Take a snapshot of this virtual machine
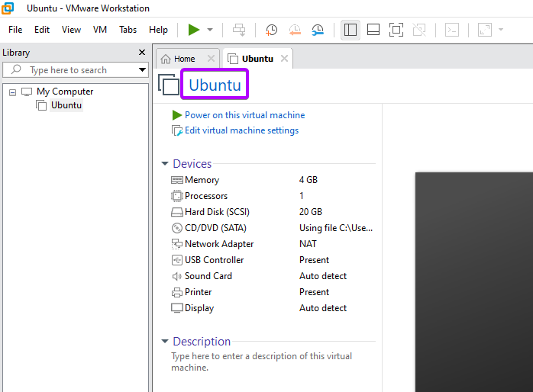The width and height of the screenshot is (533, 392). coord(271,30)
